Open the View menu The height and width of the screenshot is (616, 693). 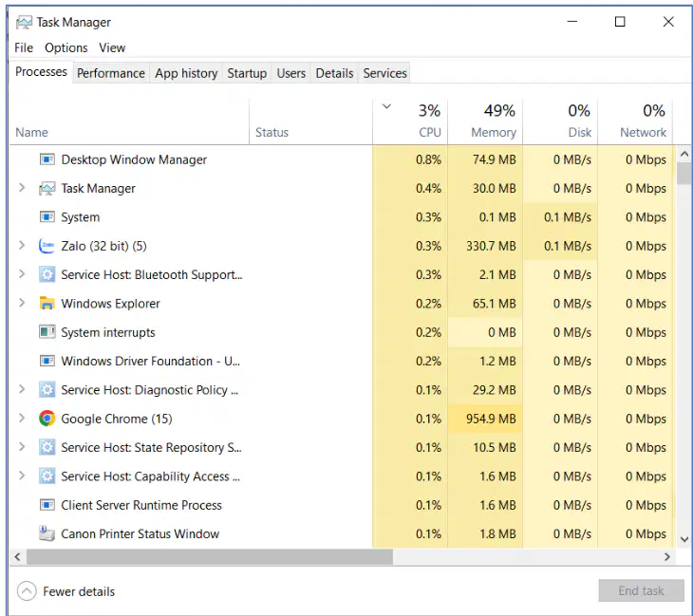tap(112, 47)
